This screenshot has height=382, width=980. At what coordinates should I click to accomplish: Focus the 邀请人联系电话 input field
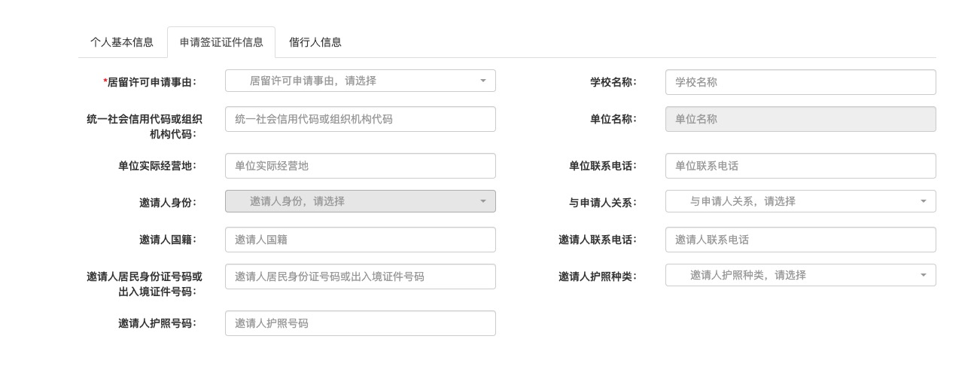point(800,240)
